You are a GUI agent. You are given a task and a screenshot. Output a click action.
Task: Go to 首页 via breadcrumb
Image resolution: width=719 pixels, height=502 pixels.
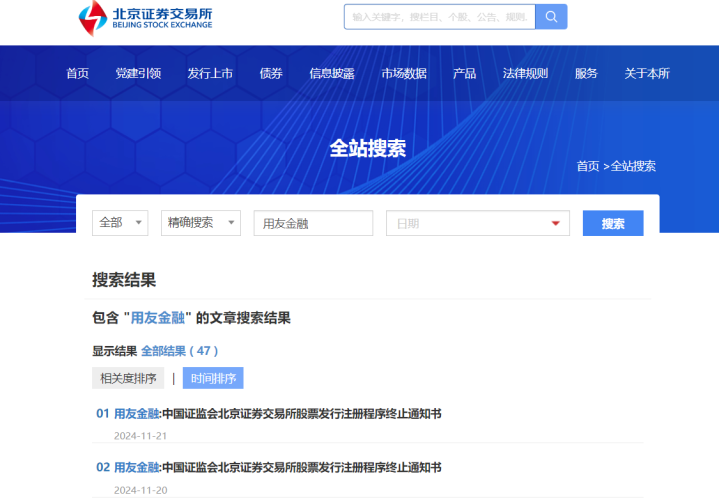588,166
